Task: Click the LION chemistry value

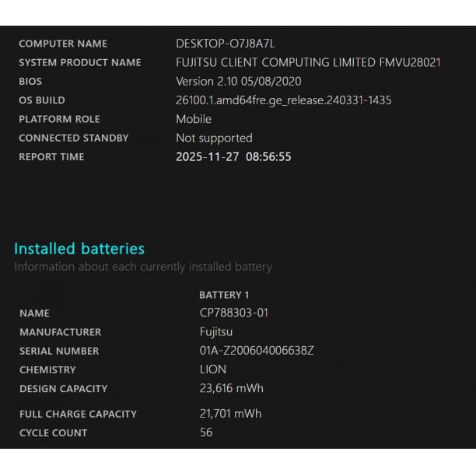Action: [x=213, y=369]
